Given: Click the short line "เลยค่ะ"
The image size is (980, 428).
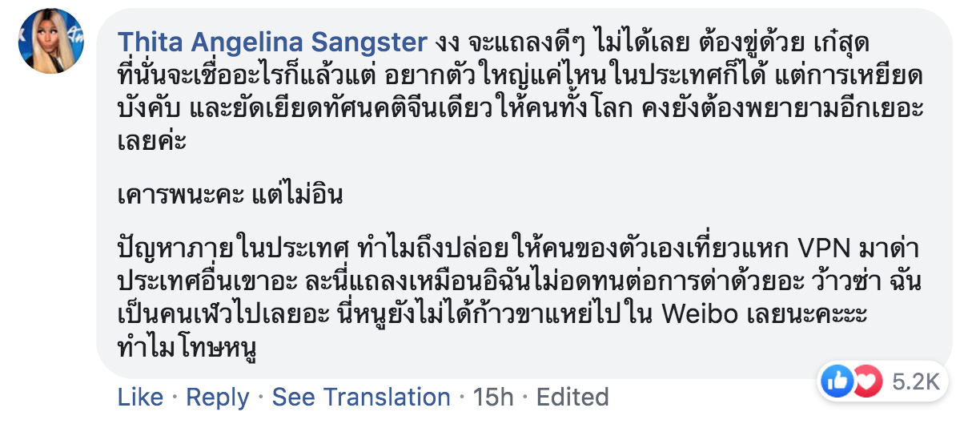Looking at the screenshot, I should click(x=152, y=143).
